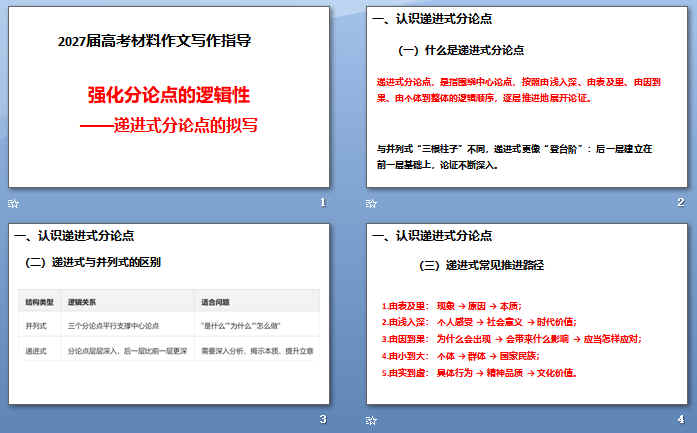Click the red definition paragraph on slide 2

tap(518, 90)
